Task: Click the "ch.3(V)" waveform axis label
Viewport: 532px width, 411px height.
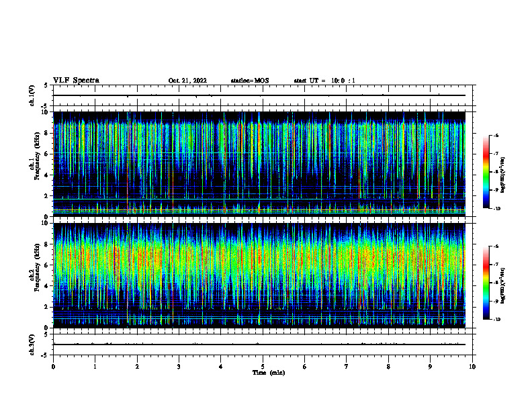Action: (x=32, y=345)
